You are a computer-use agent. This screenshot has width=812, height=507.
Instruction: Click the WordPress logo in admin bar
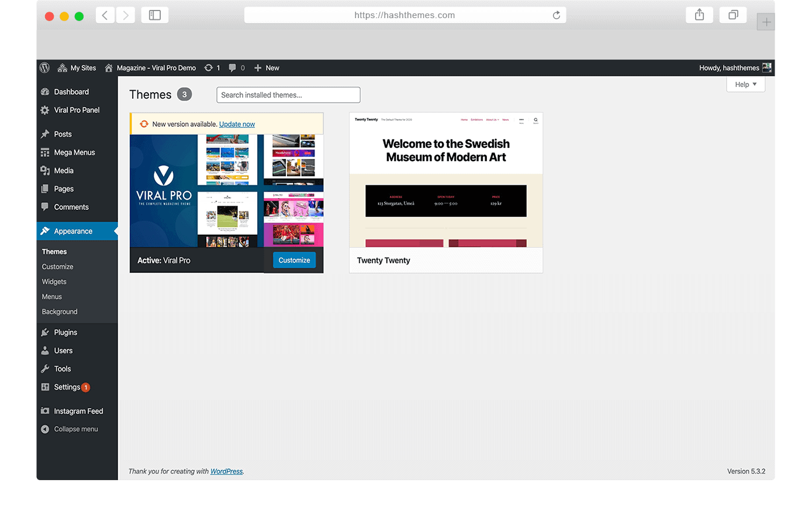click(x=44, y=68)
